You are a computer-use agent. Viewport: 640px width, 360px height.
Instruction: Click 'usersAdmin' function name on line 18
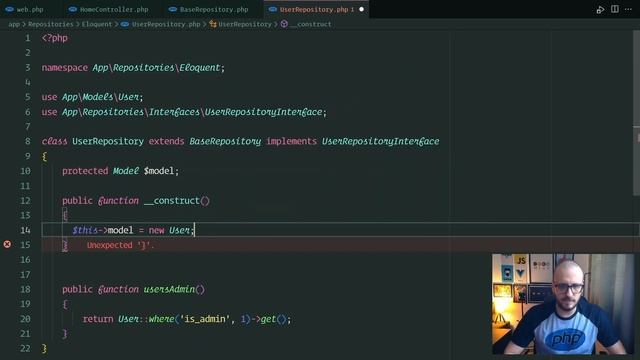169,289
